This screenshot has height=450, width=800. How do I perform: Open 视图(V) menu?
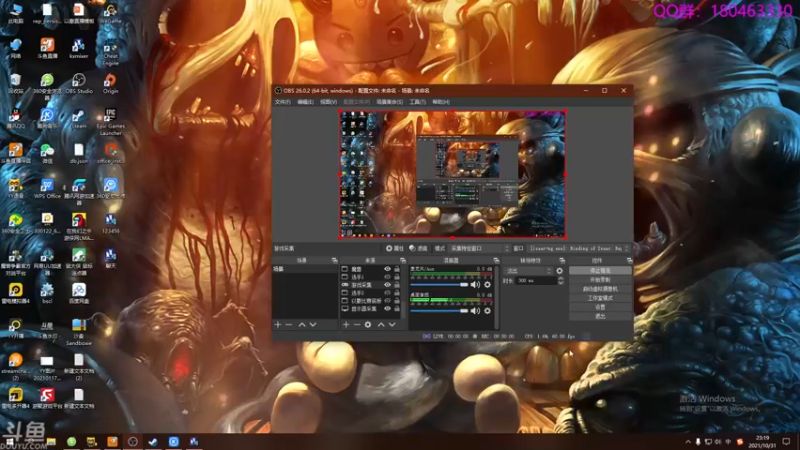[329, 102]
